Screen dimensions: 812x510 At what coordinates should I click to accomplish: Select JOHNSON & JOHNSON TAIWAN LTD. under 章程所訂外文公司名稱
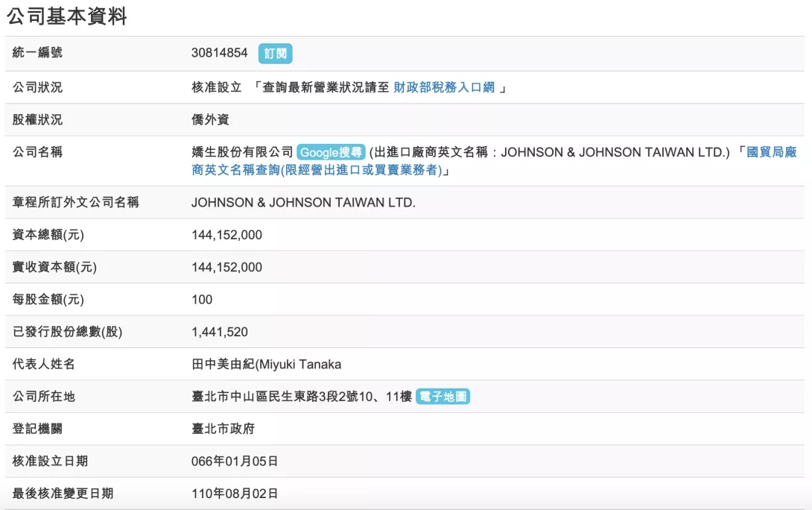pos(303,203)
